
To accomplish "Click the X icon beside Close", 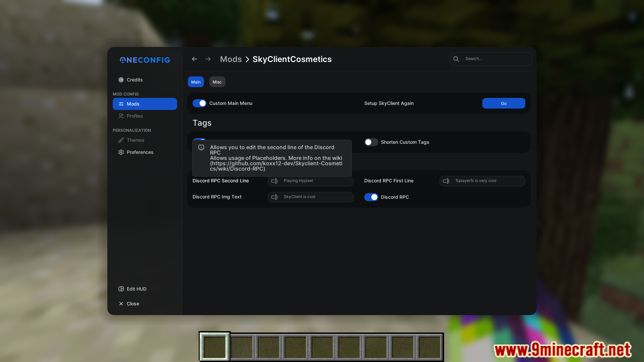I will click(121, 304).
